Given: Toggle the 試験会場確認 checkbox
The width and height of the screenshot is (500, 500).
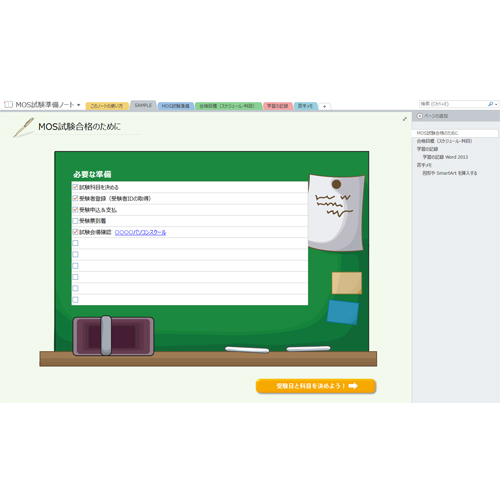Looking at the screenshot, I should pos(75,232).
